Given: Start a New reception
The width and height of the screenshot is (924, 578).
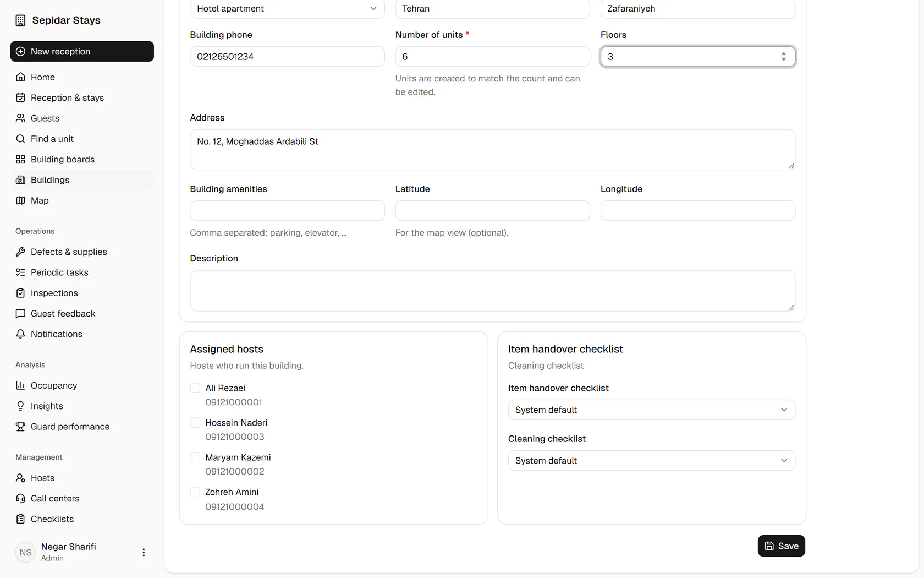Looking at the screenshot, I should coord(82,51).
